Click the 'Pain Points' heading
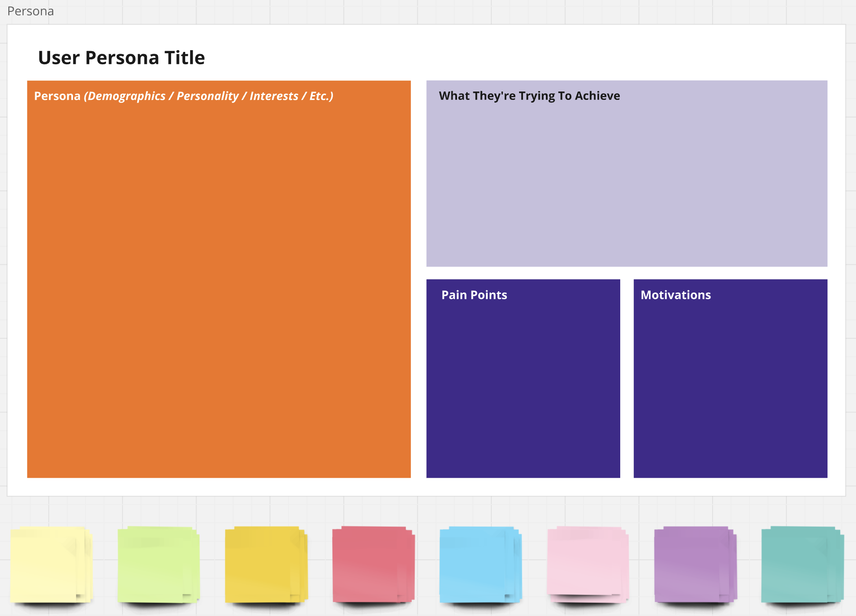Image resolution: width=856 pixels, height=616 pixels. pyautogui.click(x=474, y=295)
